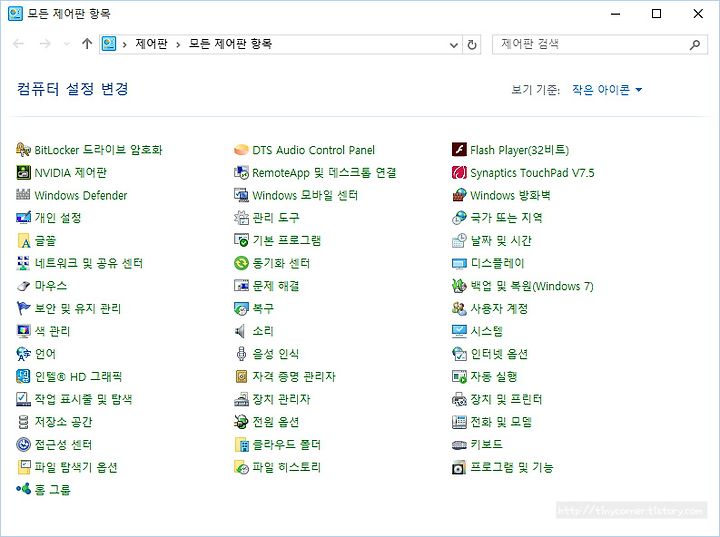
Task: Open the 파일 히스토리 link
Action: click(x=287, y=467)
